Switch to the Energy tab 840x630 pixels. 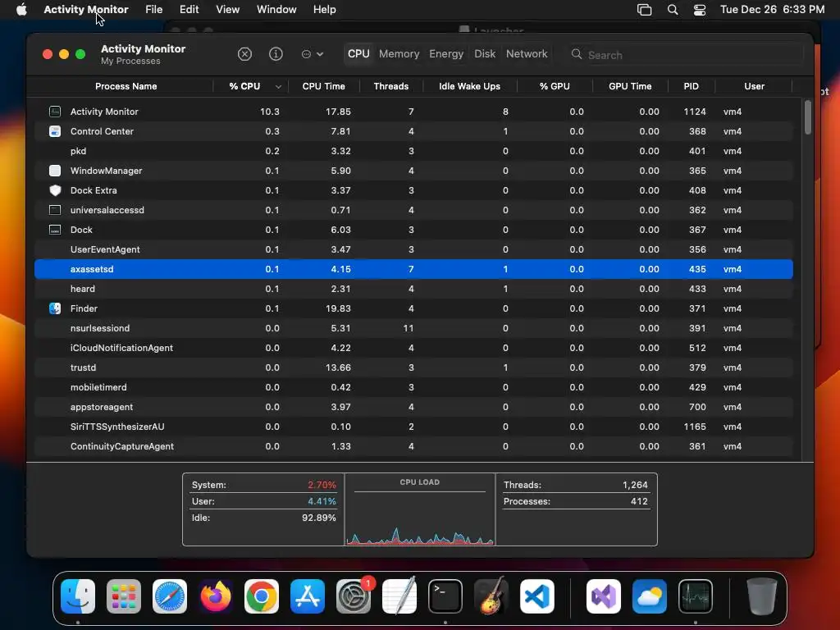[x=446, y=53]
